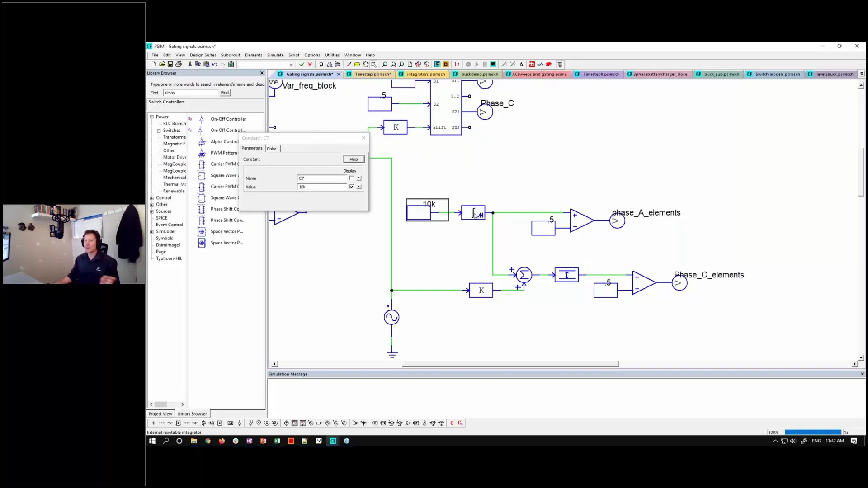Click the Save file toolbar icon

(x=170, y=65)
